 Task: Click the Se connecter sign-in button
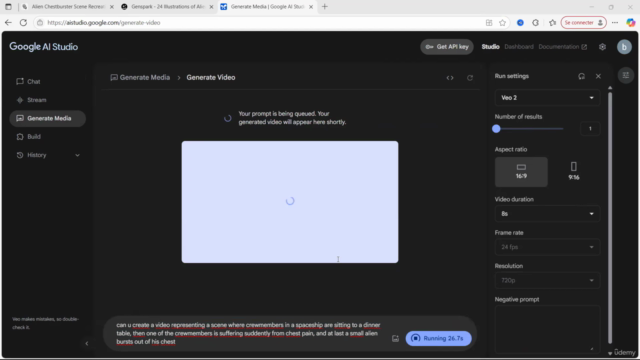tap(583, 23)
